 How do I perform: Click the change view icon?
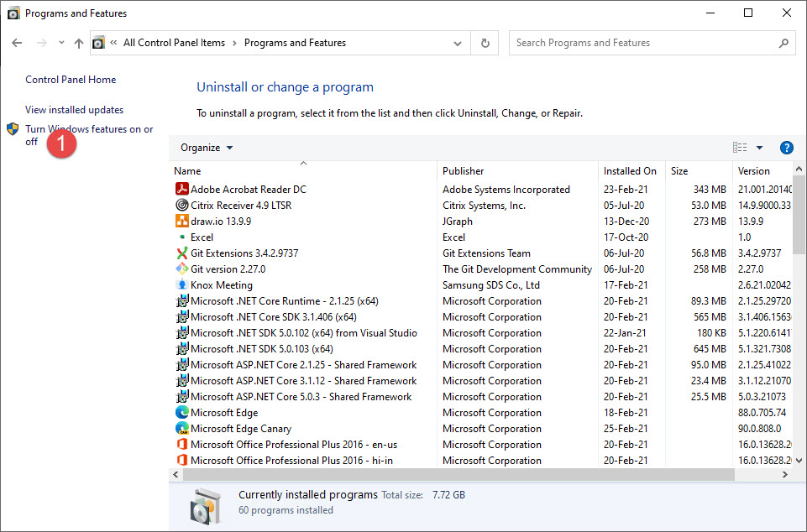click(x=740, y=148)
